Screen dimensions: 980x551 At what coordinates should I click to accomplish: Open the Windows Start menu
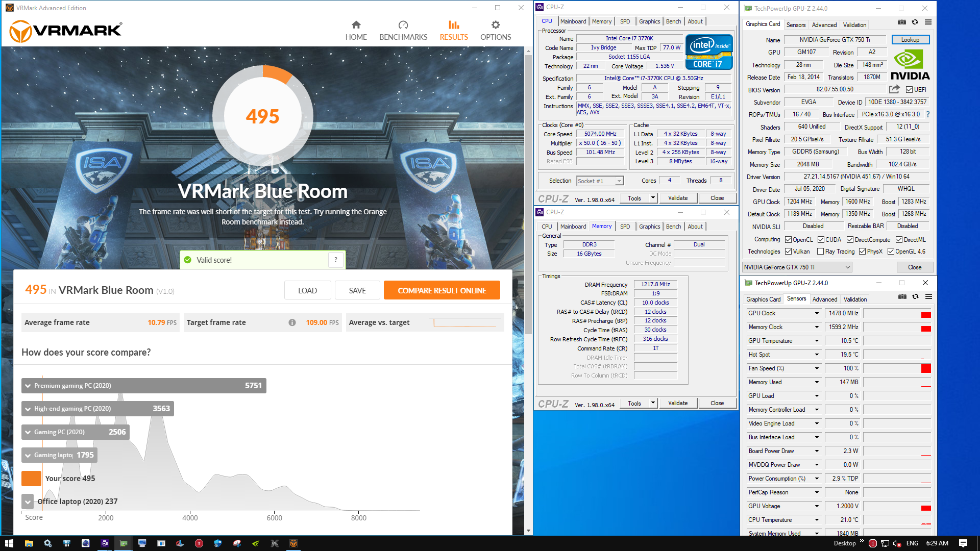click(x=9, y=543)
